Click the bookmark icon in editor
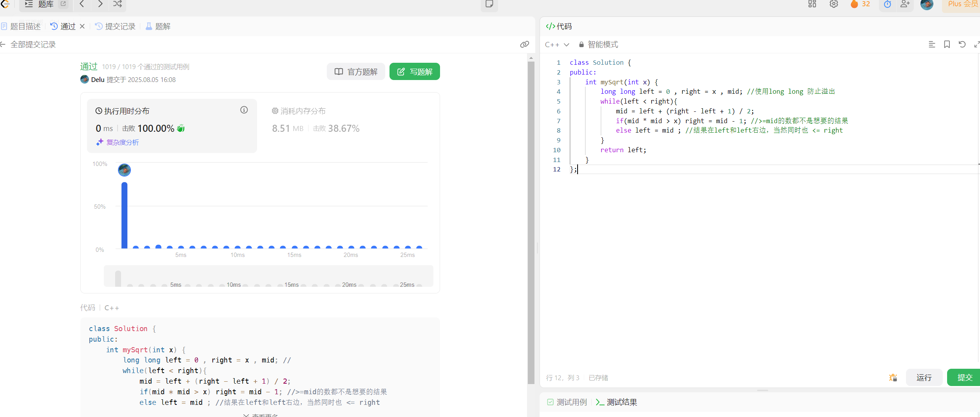 [947, 44]
